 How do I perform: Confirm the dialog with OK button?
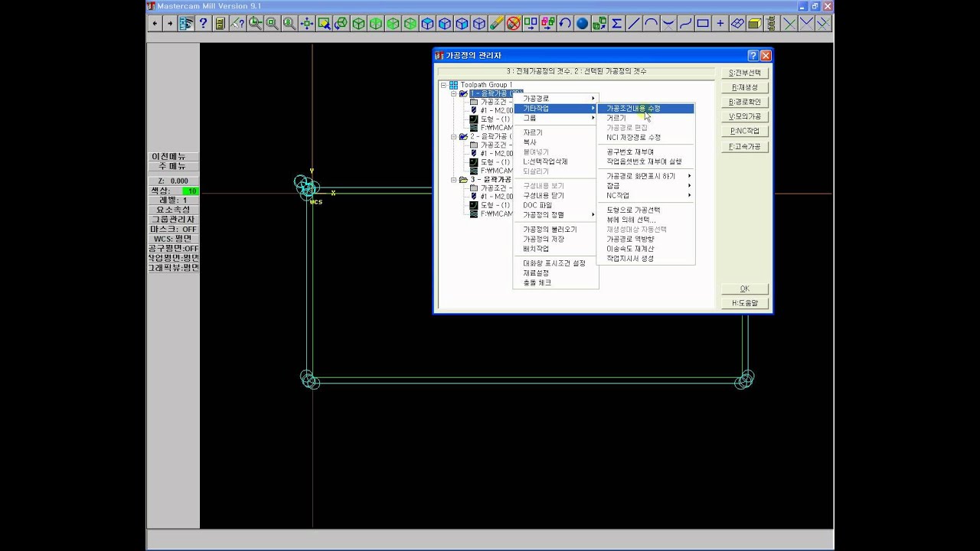coord(745,289)
